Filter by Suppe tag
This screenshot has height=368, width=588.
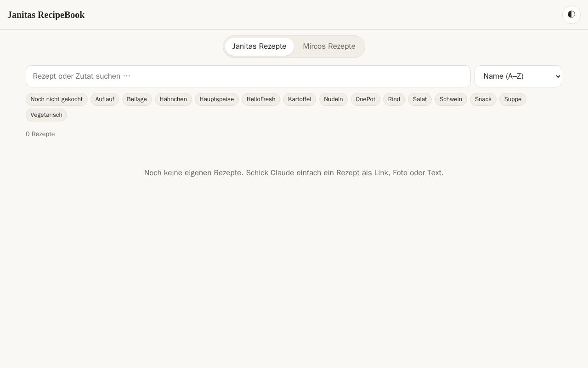coord(513,99)
